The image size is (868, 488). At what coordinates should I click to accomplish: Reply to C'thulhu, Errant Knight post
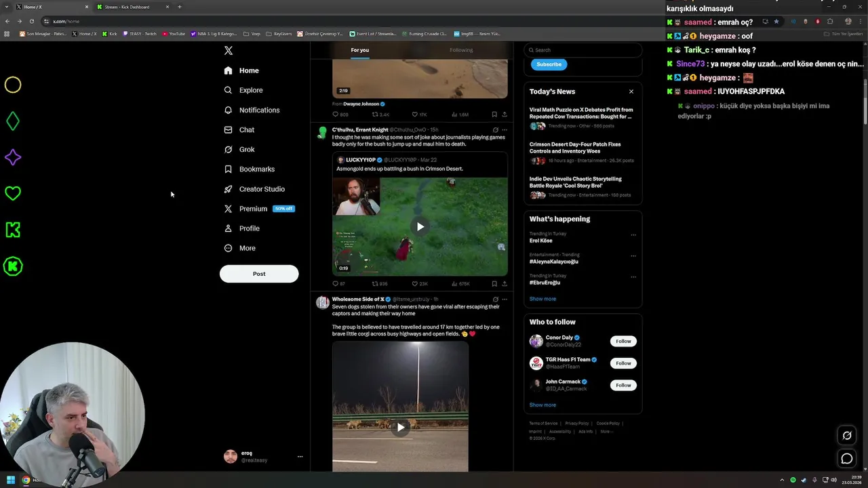338,284
